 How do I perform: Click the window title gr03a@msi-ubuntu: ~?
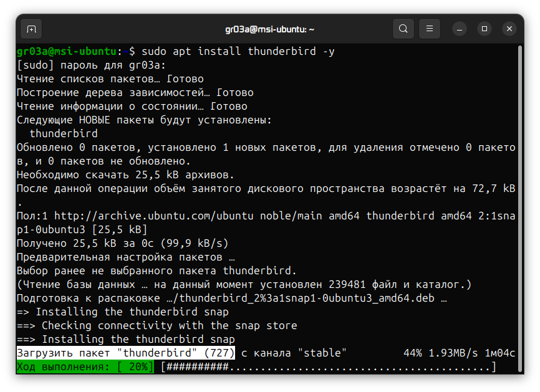click(269, 29)
